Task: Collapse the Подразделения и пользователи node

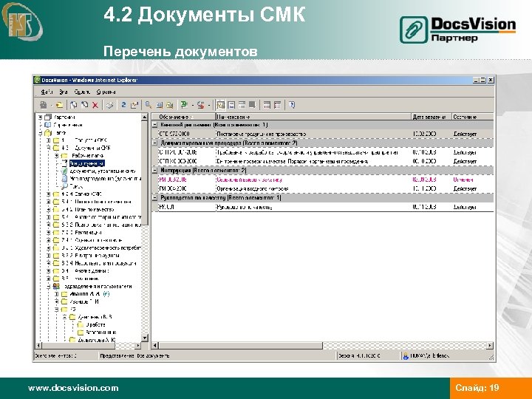Action: (49, 287)
